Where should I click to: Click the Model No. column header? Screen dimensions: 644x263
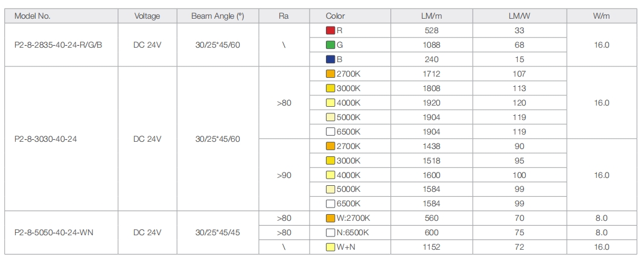click(x=32, y=16)
